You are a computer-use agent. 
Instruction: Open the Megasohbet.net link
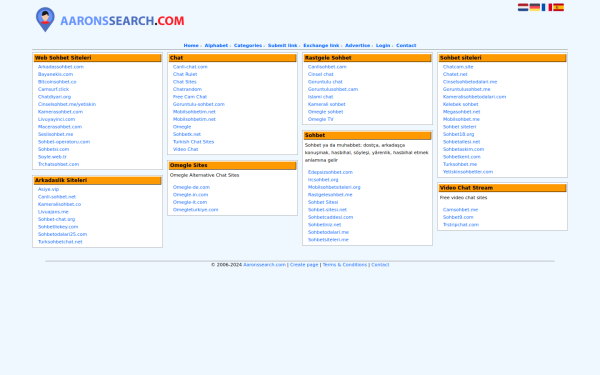tap(461, 112)
